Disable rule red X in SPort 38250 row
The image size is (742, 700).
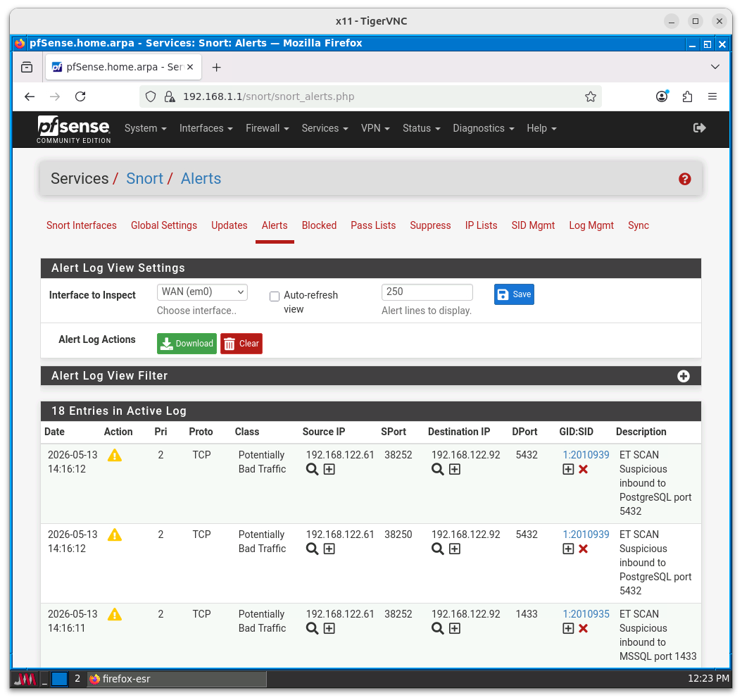tap(584, 549)
